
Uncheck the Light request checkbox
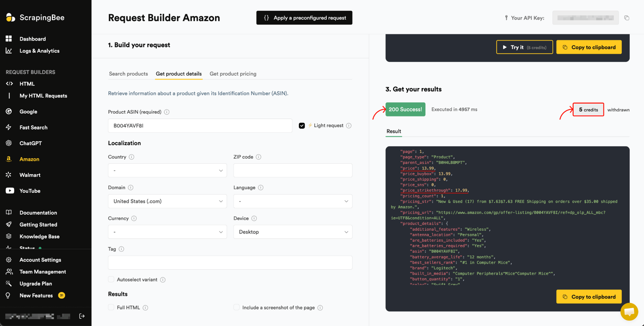click(302, 126)
